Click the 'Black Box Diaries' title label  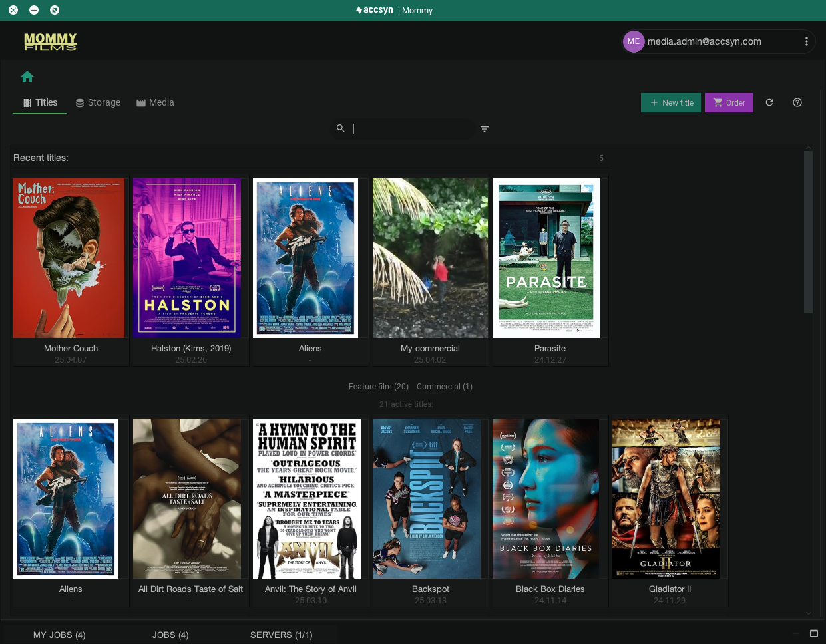coord(550,589)
